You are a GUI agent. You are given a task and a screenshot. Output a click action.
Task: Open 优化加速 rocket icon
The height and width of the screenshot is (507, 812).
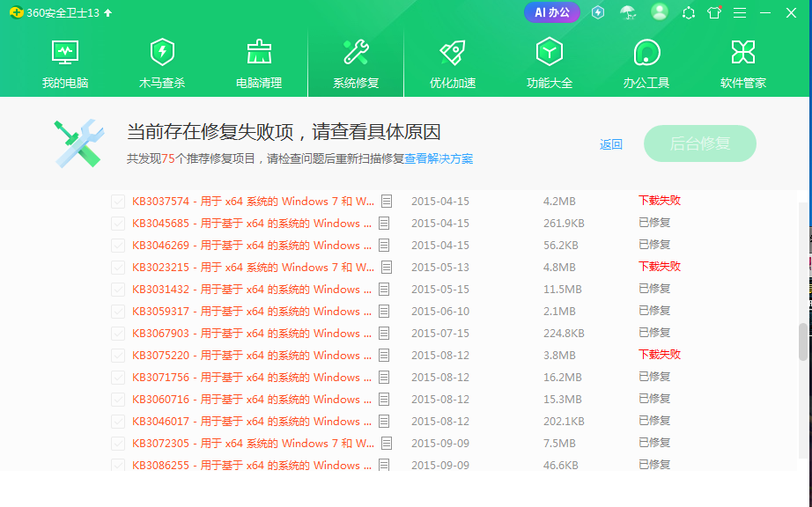453,53
